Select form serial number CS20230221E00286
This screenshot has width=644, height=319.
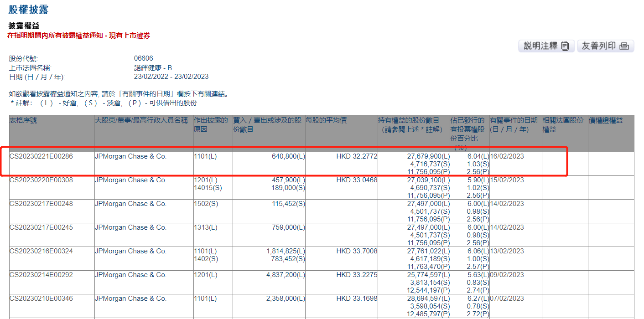pyautogui.click(x=41, y=156)
